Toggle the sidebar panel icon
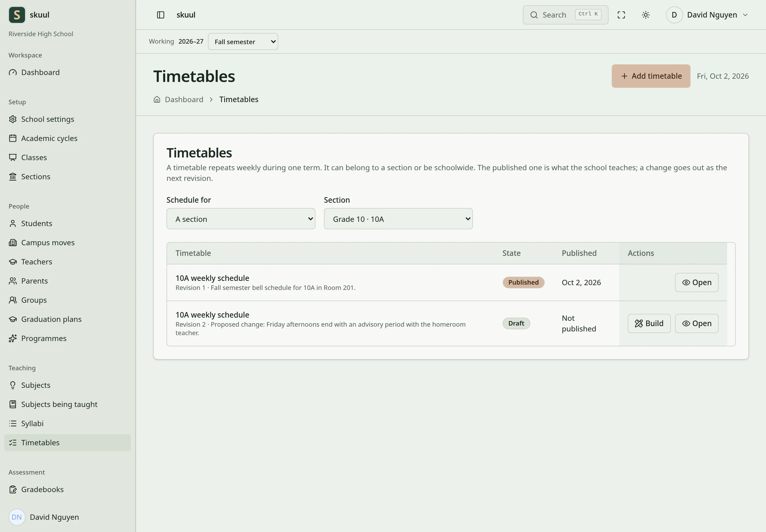 (160, 15)
